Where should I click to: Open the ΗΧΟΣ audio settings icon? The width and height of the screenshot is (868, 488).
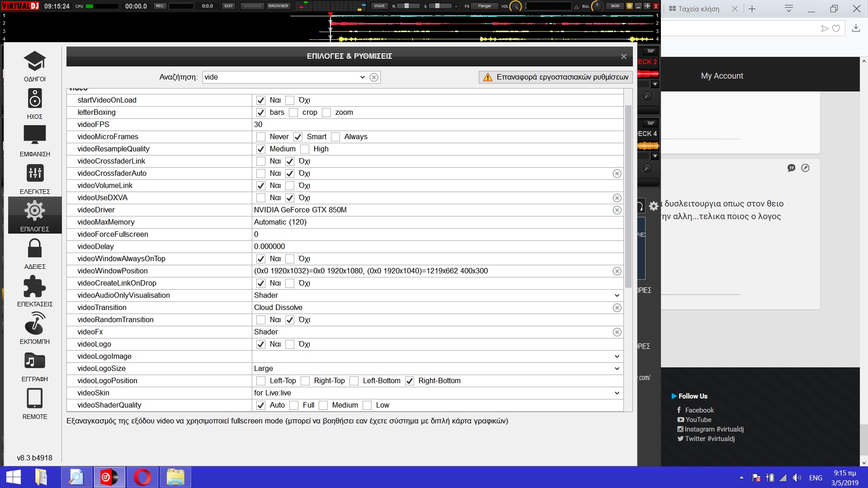click(35, 99)
